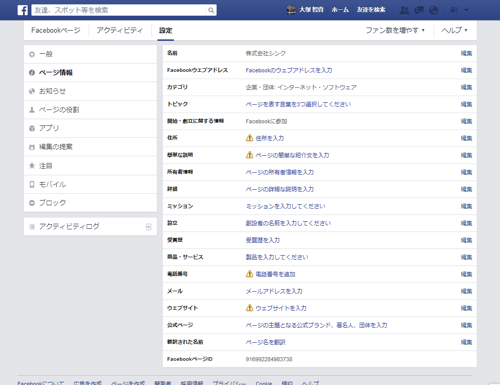Click the 受賞歴を入力 link
The width and height of the screenshot is (500, 385).
pos(263,240)
